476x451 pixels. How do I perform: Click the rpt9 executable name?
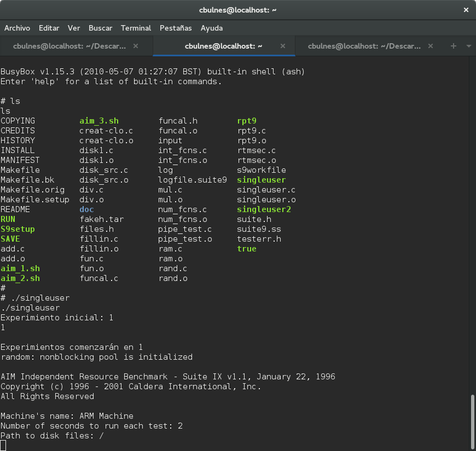tap(247, 121)
